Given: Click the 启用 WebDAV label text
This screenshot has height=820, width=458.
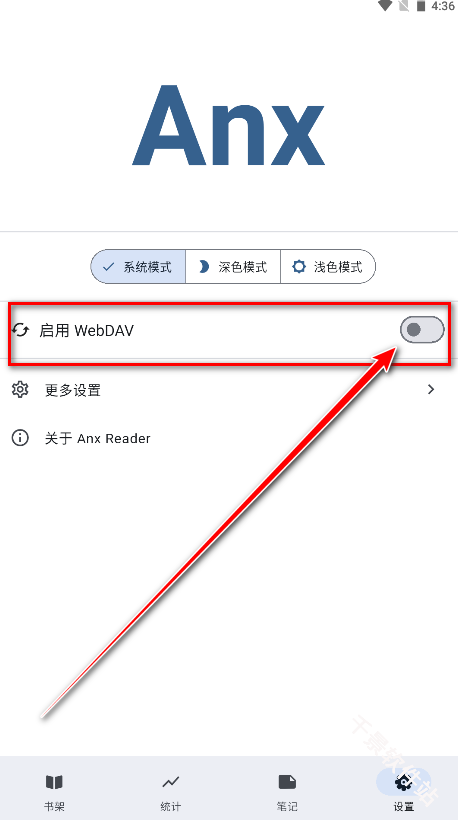Looking at the screenshot, I should coord(86,331).
